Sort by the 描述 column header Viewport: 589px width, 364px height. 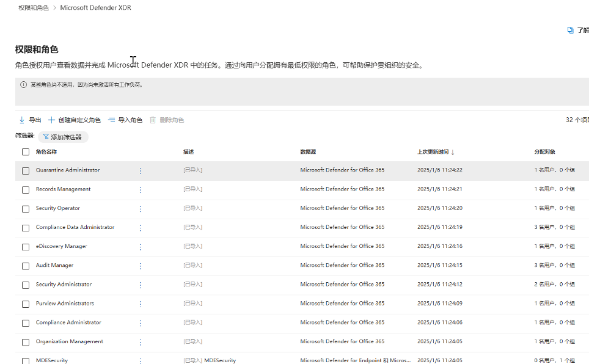pyautogui.click(x=189, y=151)
